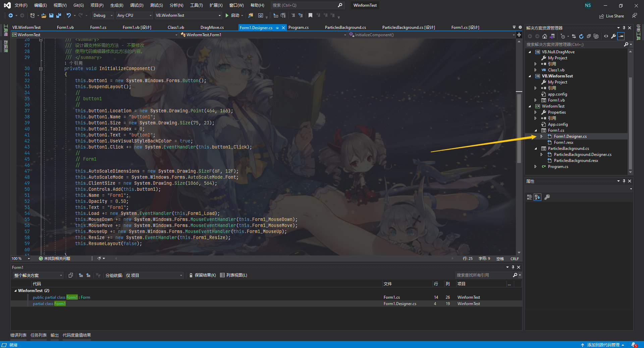Select the Properties window Alphabetical sort icon
The image size is (644, 348).
[x=538, y=197]
